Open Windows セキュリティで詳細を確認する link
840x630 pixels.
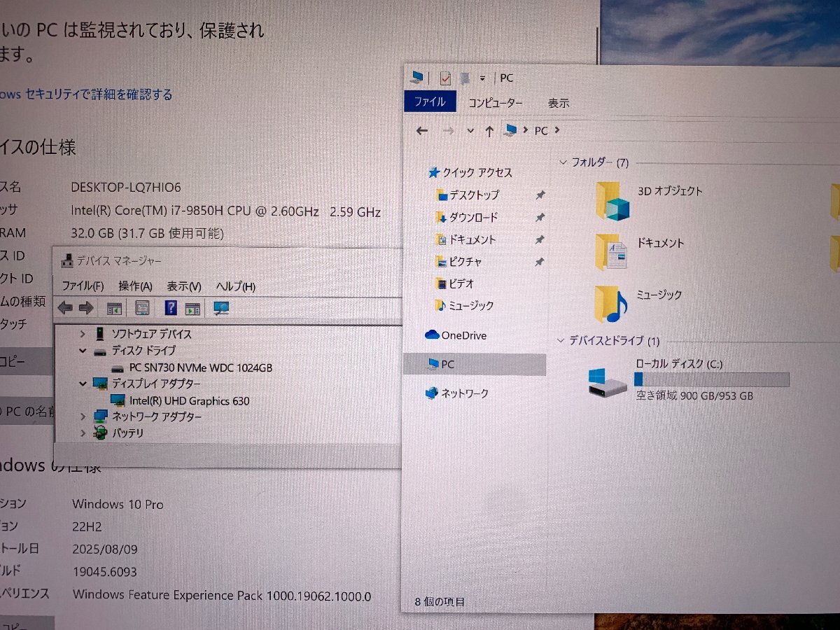[x=86, y=94]
